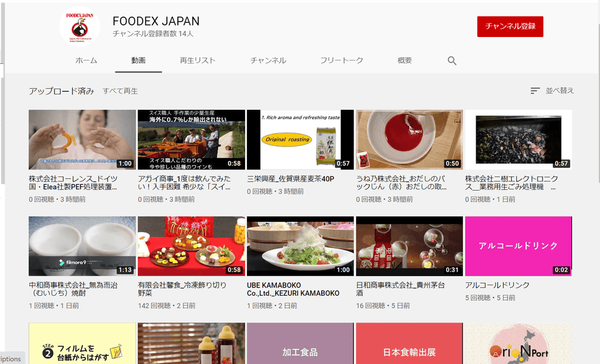
Task: Click the 0:02 duration badge
Action: 561,270
